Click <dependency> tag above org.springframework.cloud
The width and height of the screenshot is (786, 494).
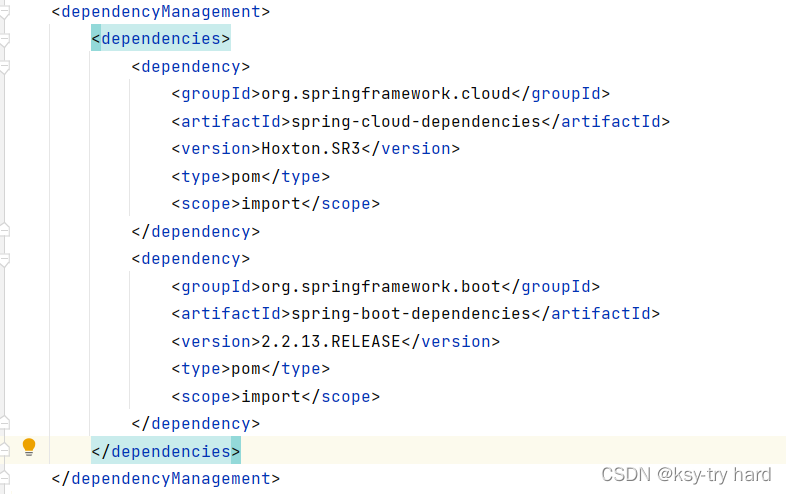coord(190,66)
